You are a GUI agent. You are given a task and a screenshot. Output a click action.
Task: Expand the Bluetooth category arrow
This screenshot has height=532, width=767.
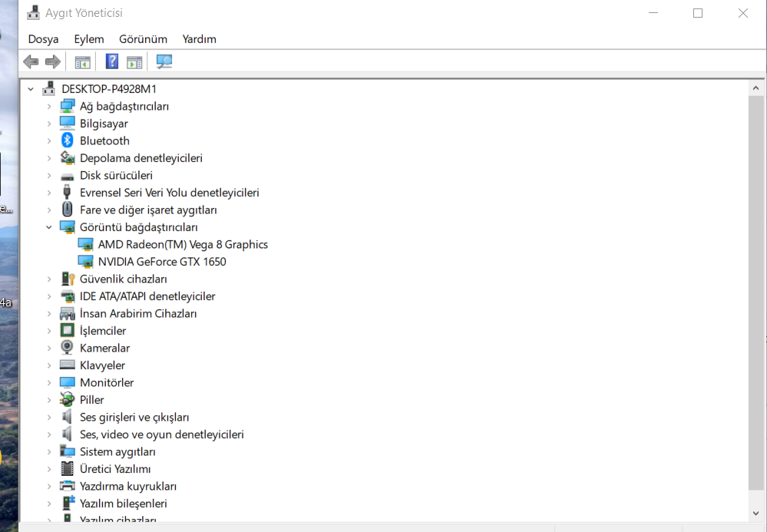[x=49, y=140]
